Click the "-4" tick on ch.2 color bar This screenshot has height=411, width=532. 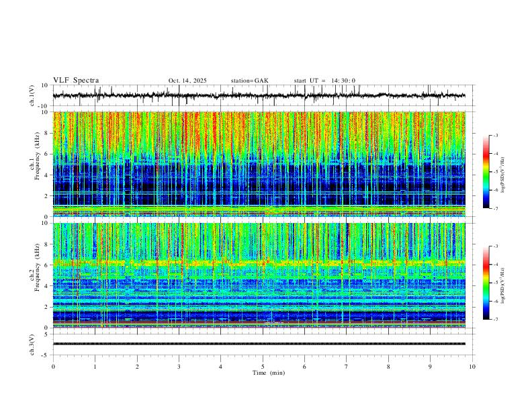pos(496,265)
